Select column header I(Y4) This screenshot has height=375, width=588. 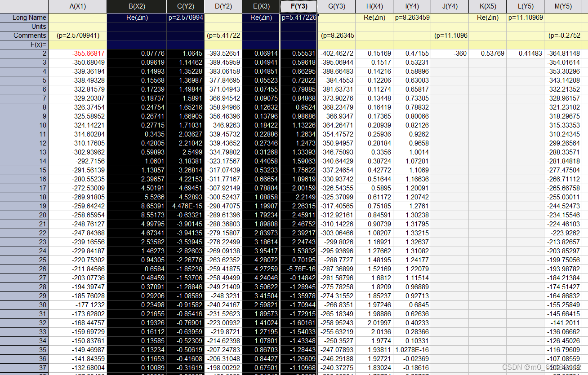pyautogui.click(x=412, y=6)
